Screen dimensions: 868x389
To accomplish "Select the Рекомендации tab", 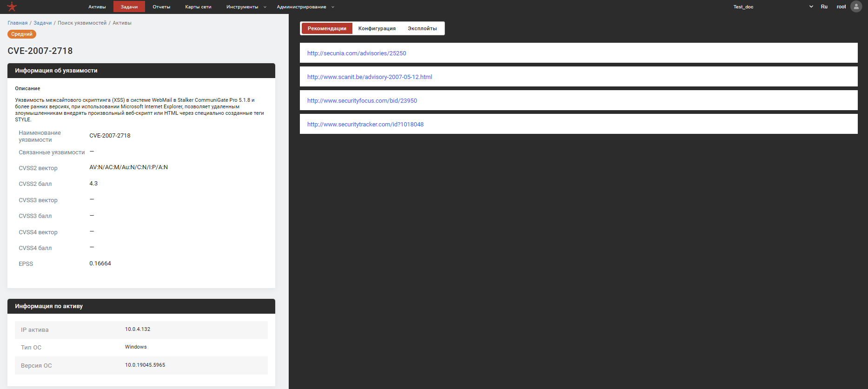I will (x=327, y=28).
